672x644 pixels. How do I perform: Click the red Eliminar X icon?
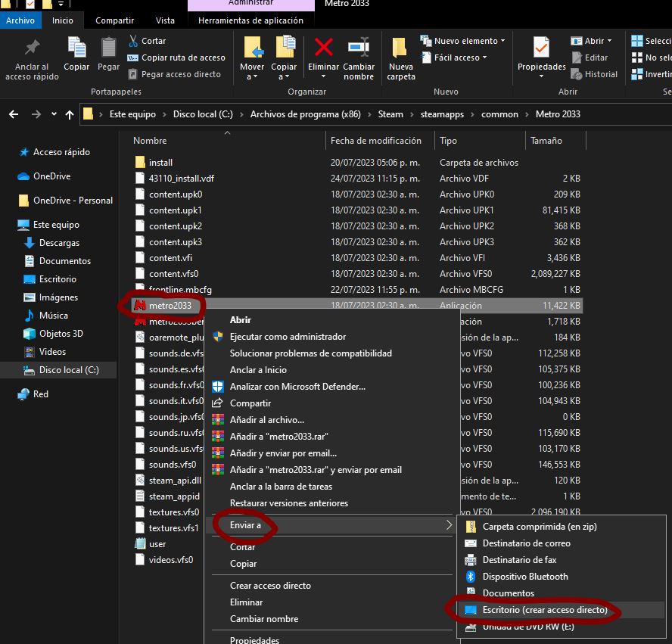tap(324, 47)
